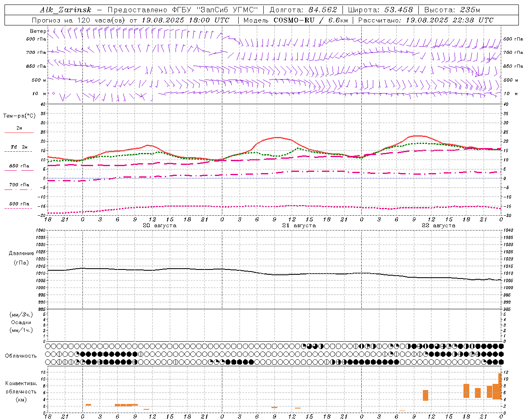
Task: Select the elevation label Высота: 235м
Action: pos(452,10)
